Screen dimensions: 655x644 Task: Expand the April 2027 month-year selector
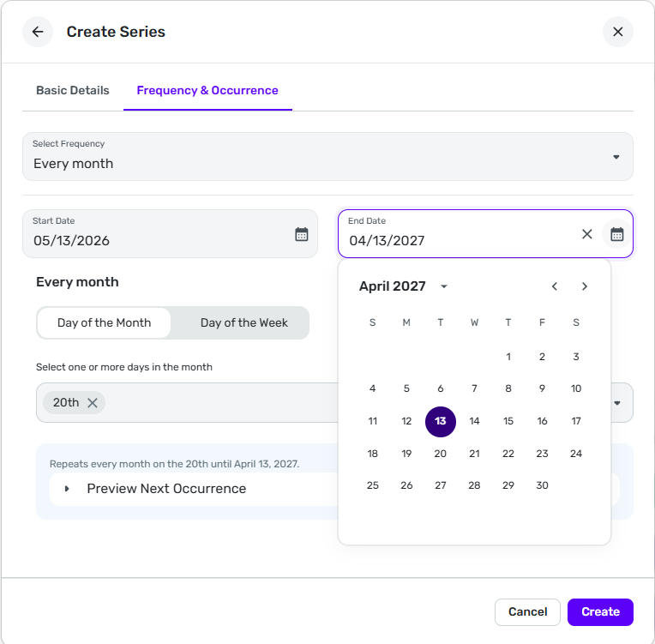(x=444, y=286)
